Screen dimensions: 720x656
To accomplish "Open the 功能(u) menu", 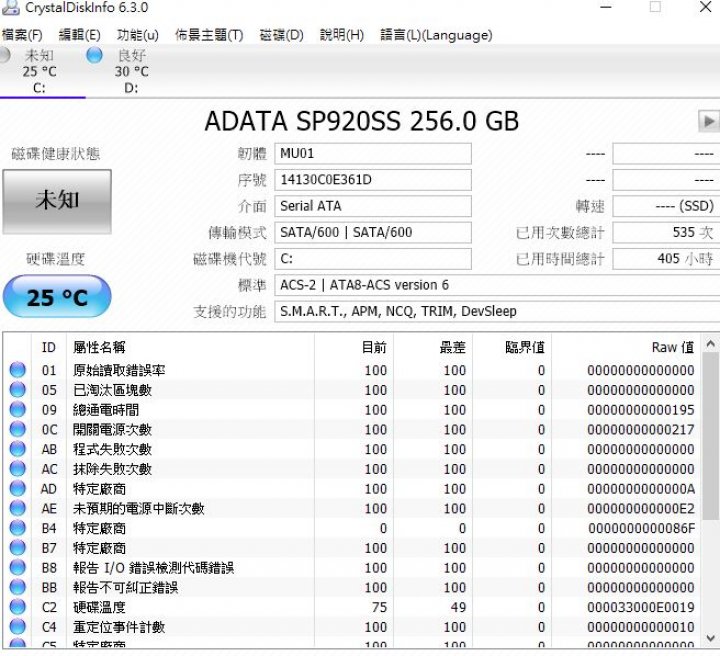I will point(137,35).
